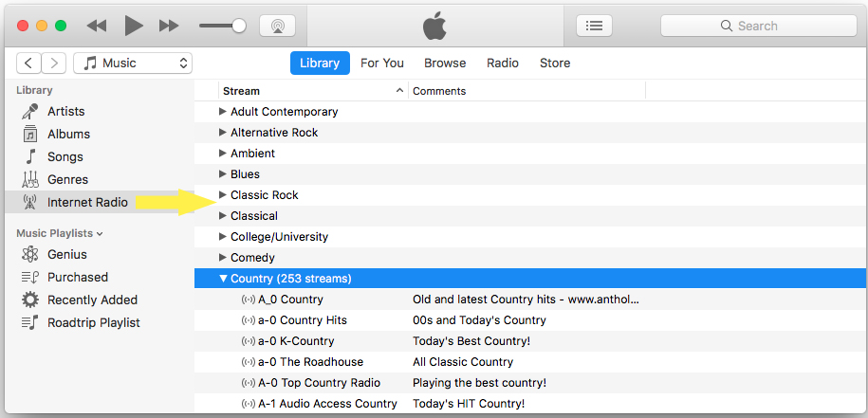868x418 pixels.
Task: Open the Radio tab
Action: (503, 63)
